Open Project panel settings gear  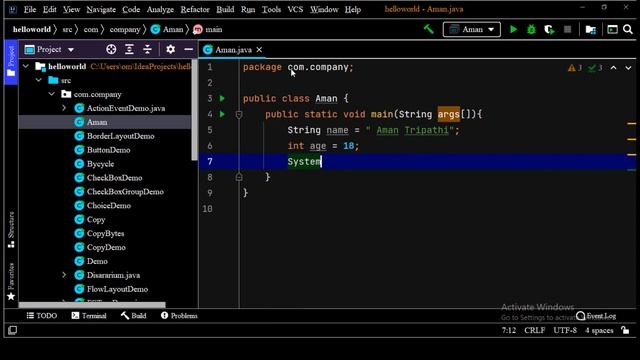[x=170, y=49]
